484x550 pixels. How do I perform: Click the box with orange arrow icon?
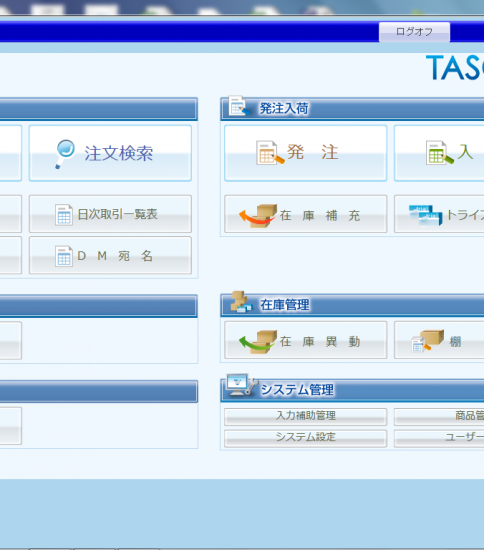pos(258,215)
